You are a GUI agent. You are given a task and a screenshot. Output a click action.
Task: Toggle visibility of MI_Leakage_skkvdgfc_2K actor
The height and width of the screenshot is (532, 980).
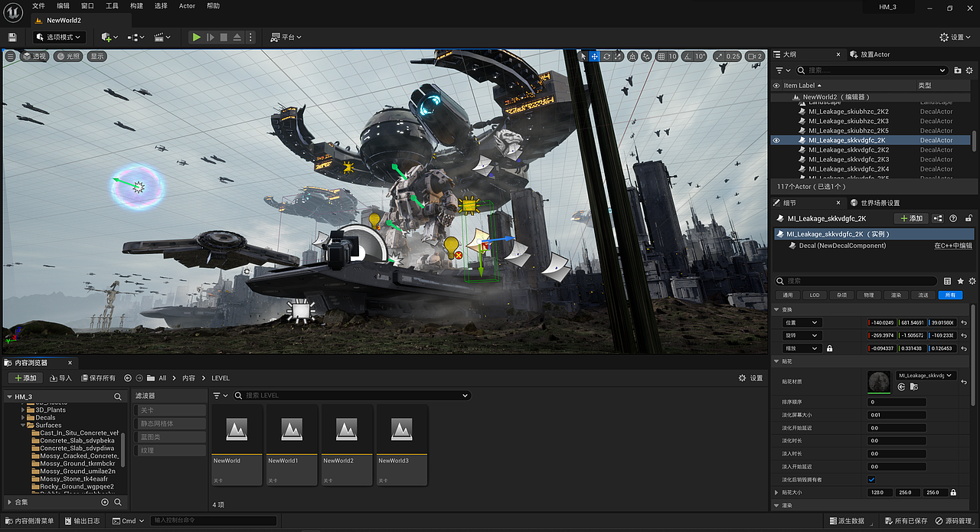(x=776, y=140)
